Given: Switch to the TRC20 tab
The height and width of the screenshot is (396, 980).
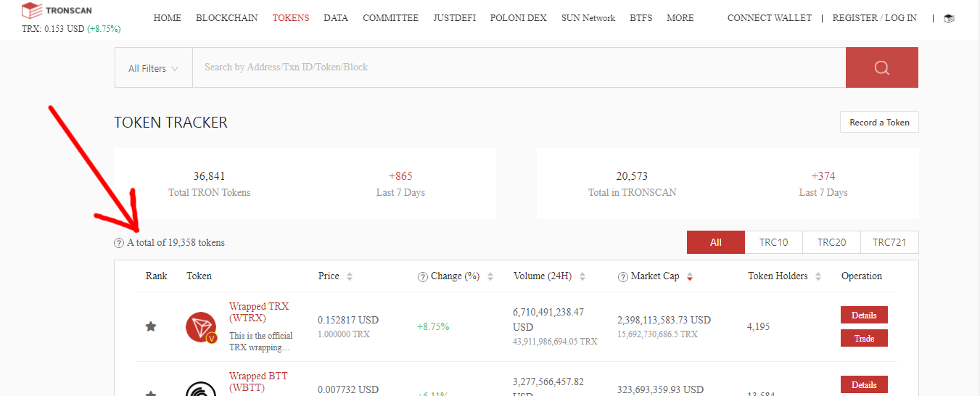Looking at the screenshot, I should [832, 242].
